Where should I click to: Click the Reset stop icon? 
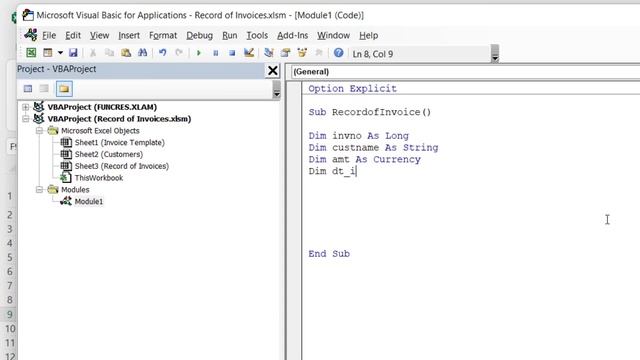232,53
